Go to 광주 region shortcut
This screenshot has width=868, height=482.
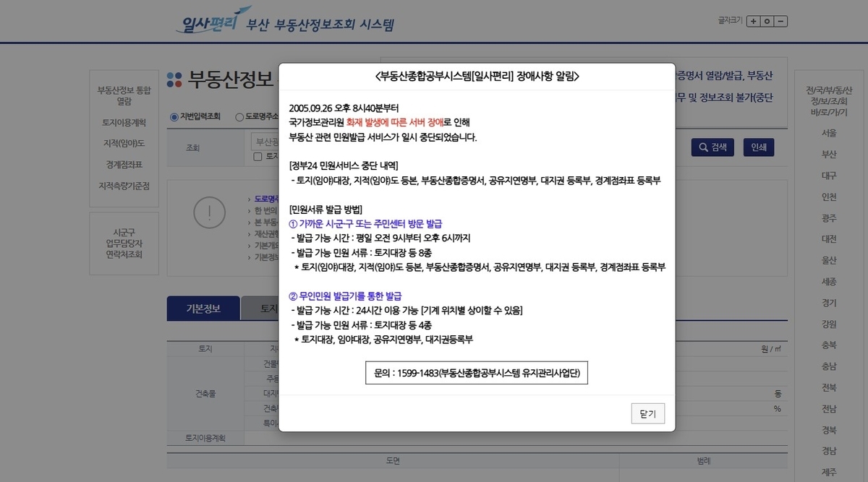click(829, 218)
